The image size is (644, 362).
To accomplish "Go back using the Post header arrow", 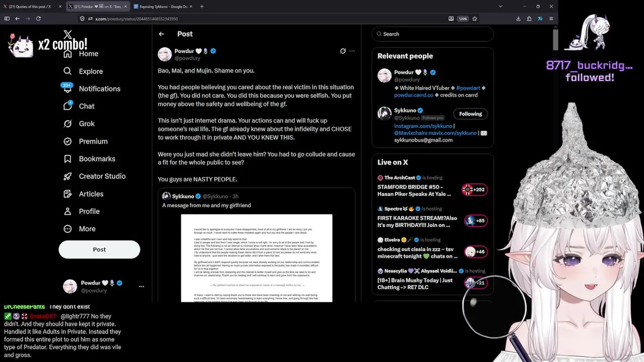I will tap(162, 34).
